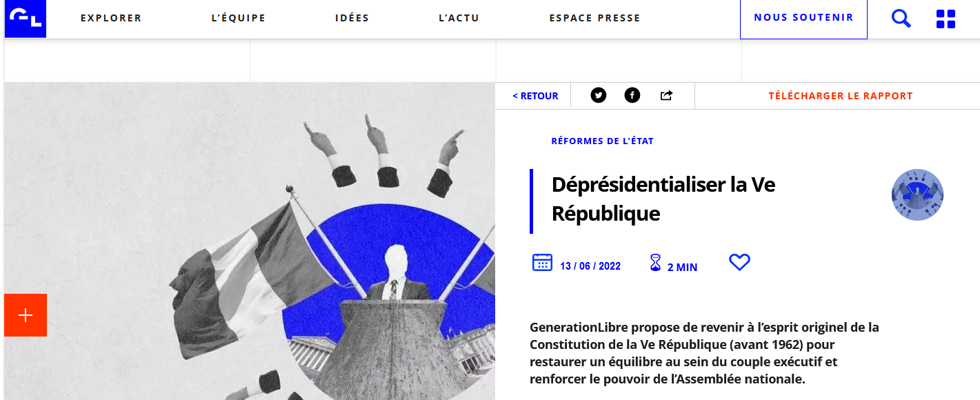
Task: Click the calendar icon next to the date
Action: coord(542,263)
